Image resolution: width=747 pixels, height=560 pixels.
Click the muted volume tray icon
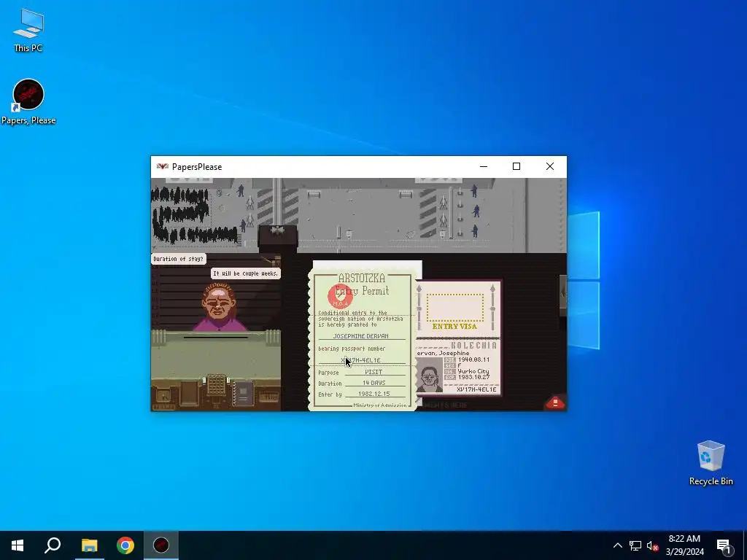click(x=652, y=545)
